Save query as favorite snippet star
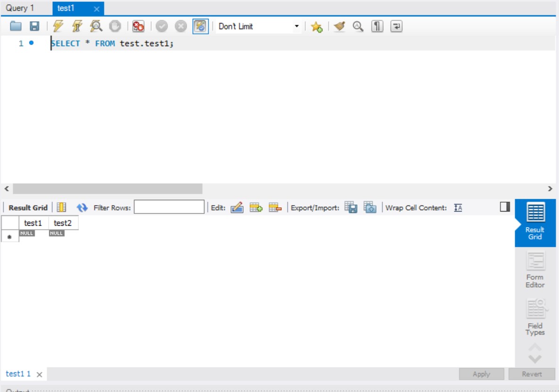The image size is (559, 392). coord(316,26)
